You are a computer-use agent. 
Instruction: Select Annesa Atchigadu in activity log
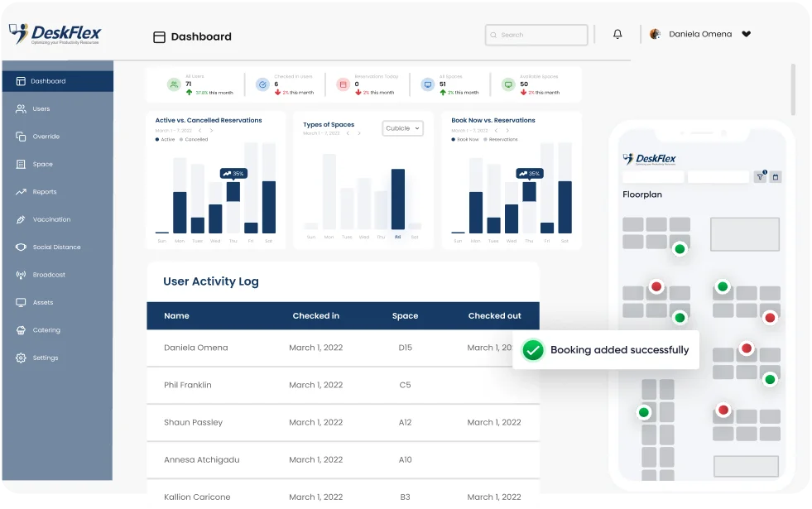(x=201, y=459)
